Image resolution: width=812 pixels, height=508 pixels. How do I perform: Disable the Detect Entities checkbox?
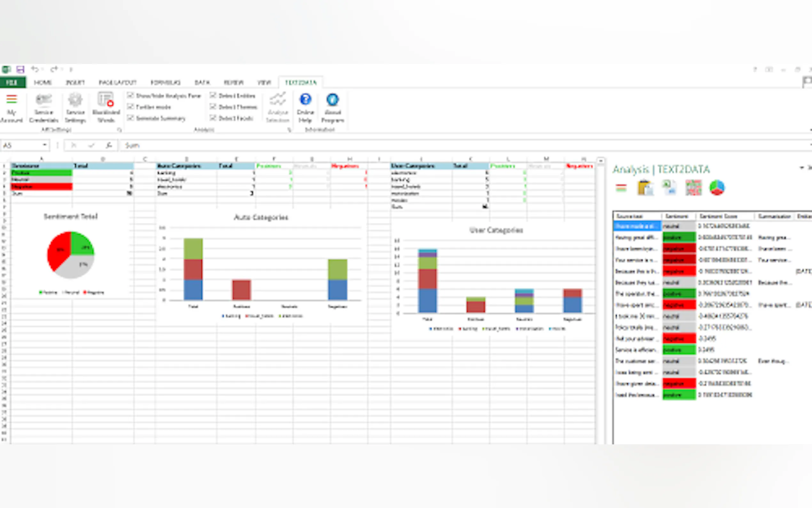213,95
